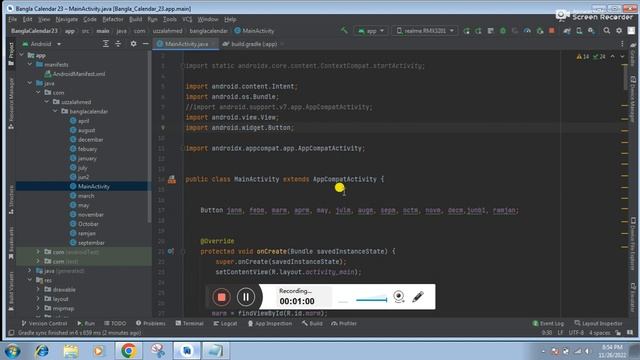Go to previous highlighted error arrow
The height and width of the screenshot is (360, 640).
click(x=613, y=56)
